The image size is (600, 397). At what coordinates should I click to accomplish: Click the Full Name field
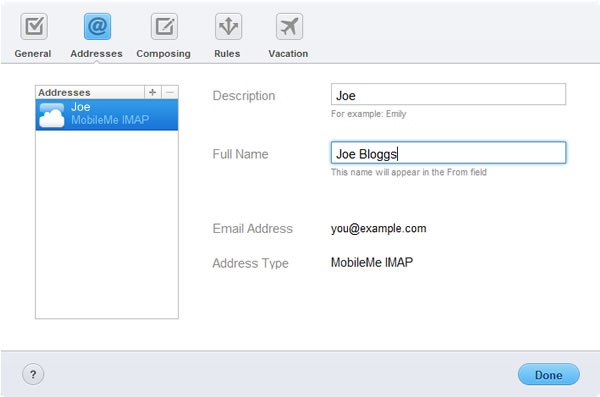pos(448,153)
